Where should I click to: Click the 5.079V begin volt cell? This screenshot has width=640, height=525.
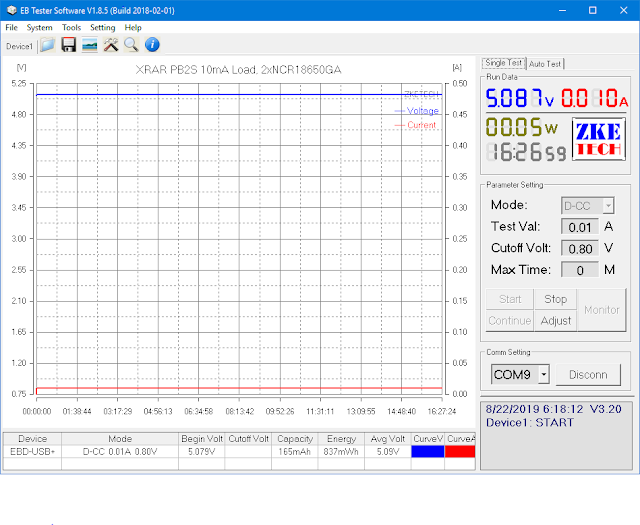(x=202, y=452)
